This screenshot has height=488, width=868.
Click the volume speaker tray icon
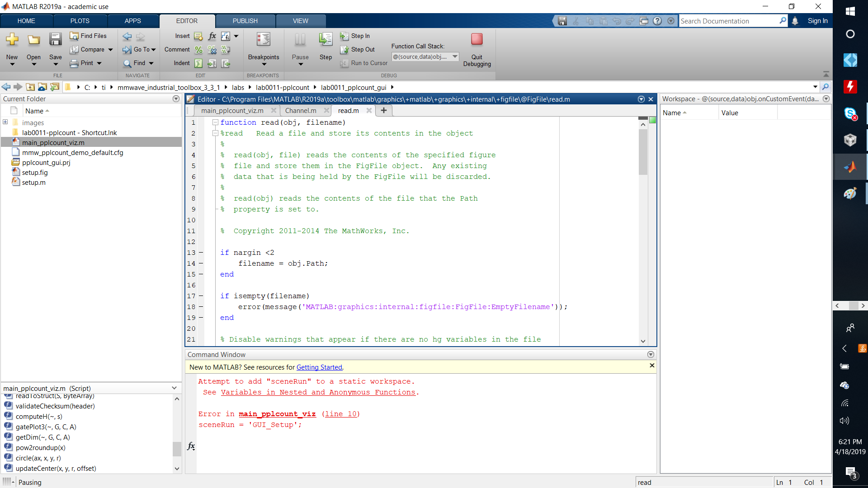[x=844, y=421]
